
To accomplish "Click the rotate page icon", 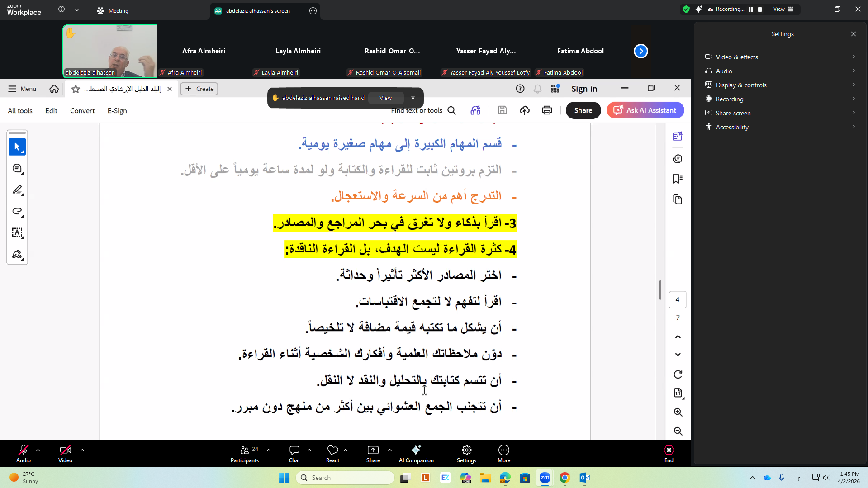I will point(678,374).
